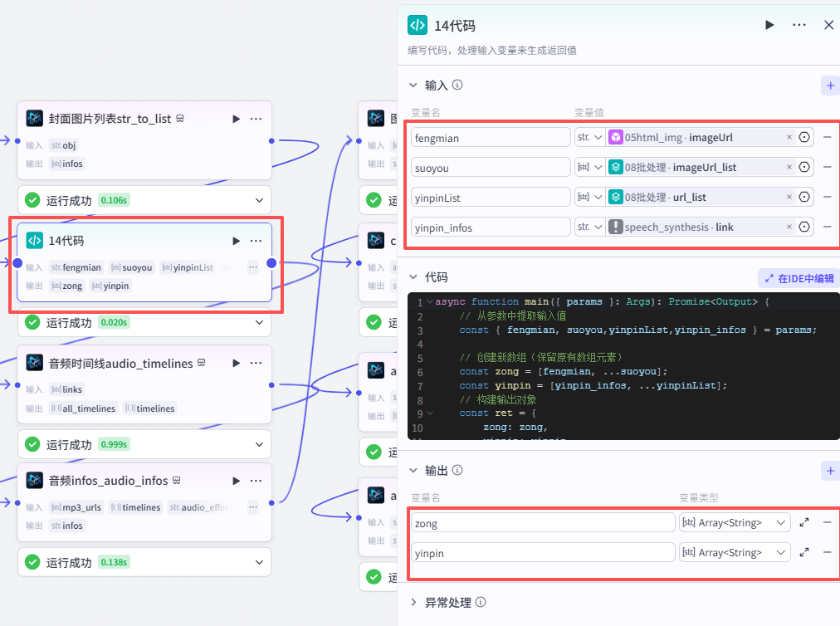
Task: Show info tooltip next to 异常处理
Action: [x=481, y=603]
